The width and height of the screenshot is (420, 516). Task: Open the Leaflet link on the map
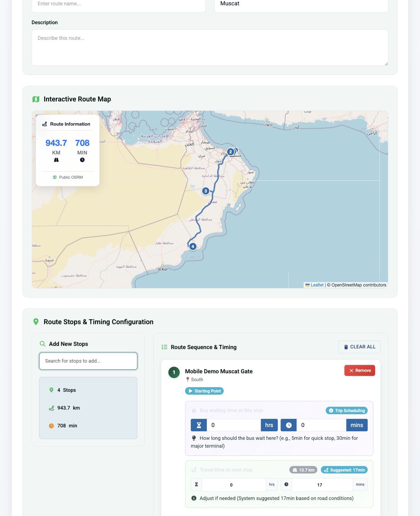coord(317,285)
